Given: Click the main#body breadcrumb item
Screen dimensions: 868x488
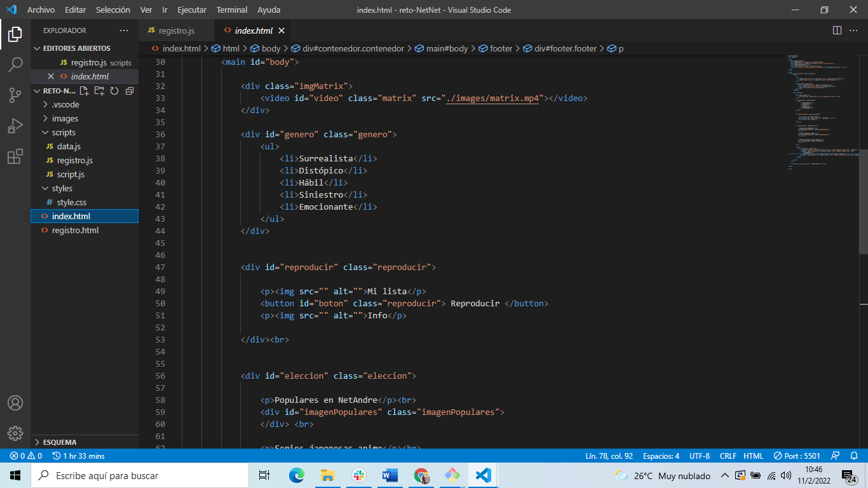Looking at the screenshot, I should (x=441, y=48).
